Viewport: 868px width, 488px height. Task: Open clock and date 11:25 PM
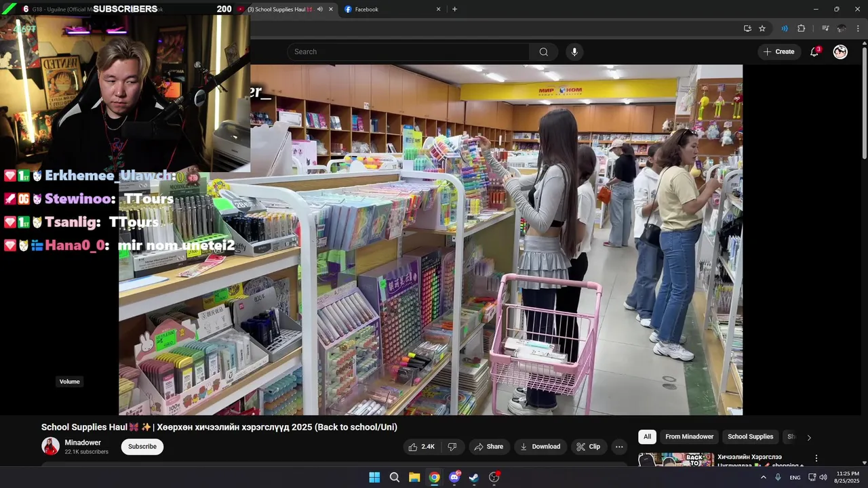[847, 477]
